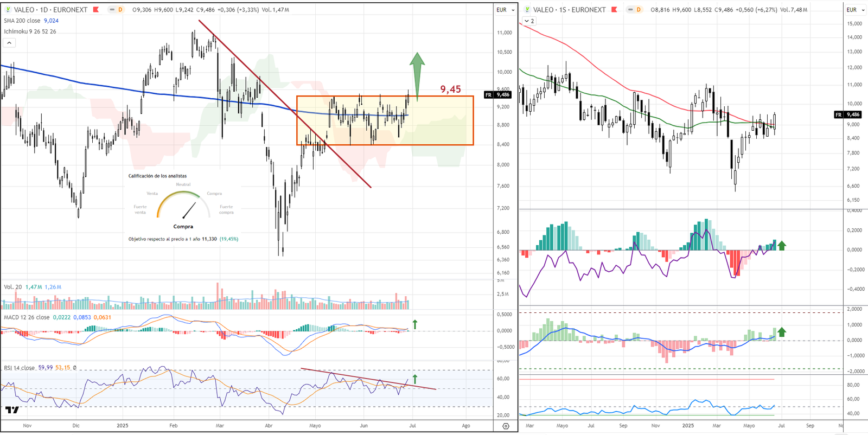Viewport: 868px width, 435px height.
Task: Expand the 2 hidden indicators on the 1S chart
Action: click(x=529, y=21)
